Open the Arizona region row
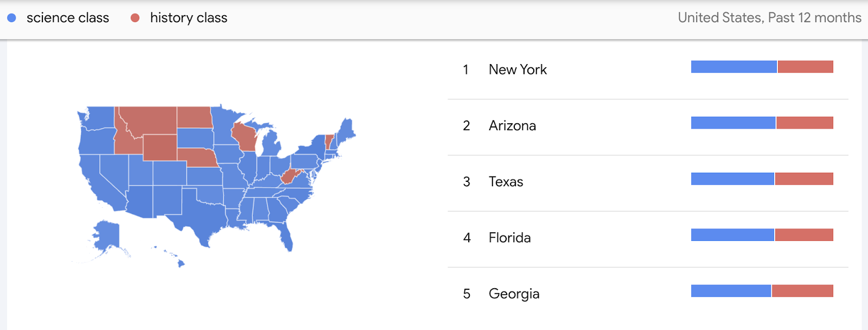868x330 pixels. pyautogui.click(x=648, y=126)
